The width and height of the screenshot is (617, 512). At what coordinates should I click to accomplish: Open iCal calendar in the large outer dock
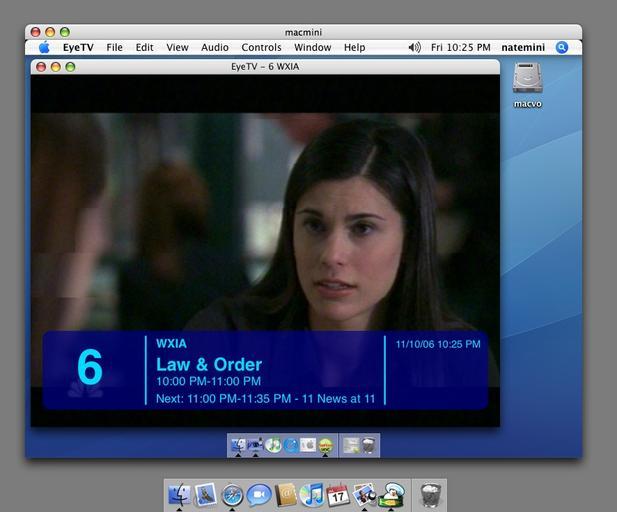[x=338, y=494]
